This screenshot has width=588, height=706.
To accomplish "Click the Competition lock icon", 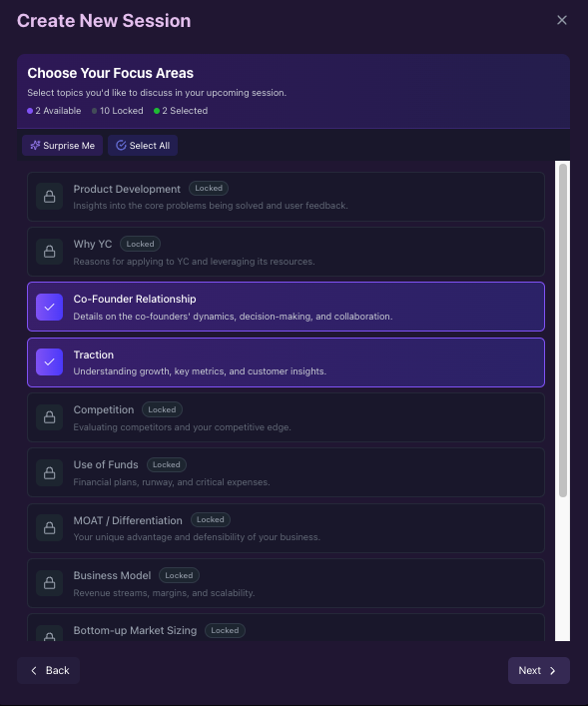I will [50, 417].
